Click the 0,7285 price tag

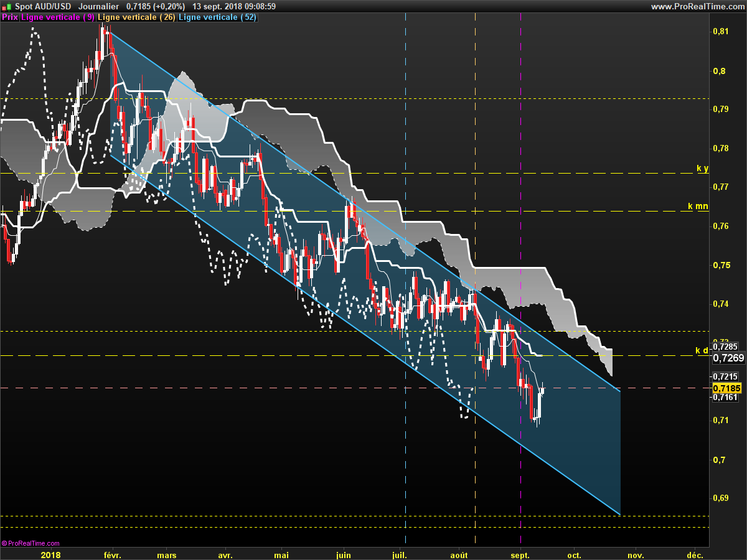coord(725,347)
